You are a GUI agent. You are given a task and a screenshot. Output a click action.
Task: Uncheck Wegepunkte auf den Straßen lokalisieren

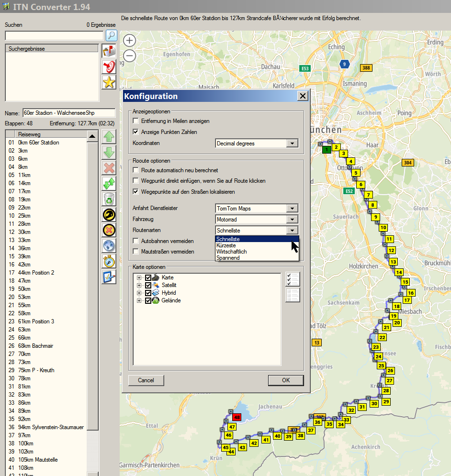coord(136,191)
